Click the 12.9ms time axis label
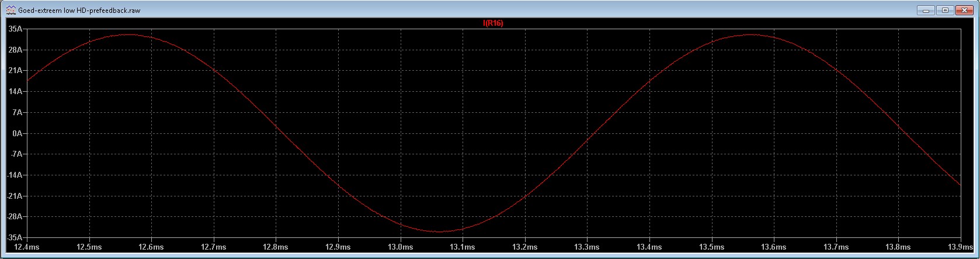 (338, 247)
